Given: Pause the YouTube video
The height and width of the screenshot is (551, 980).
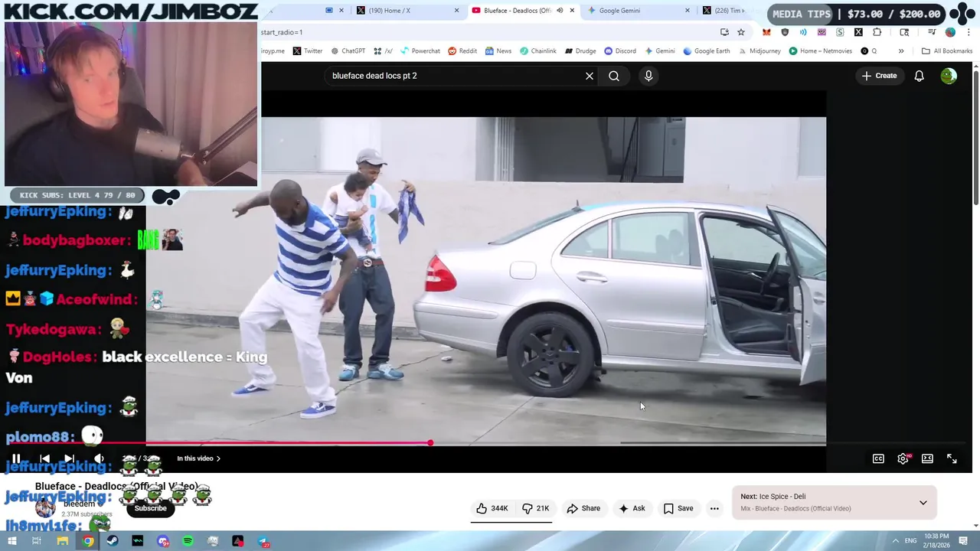Looking at the screenshot, I should [x=15, y=459].
